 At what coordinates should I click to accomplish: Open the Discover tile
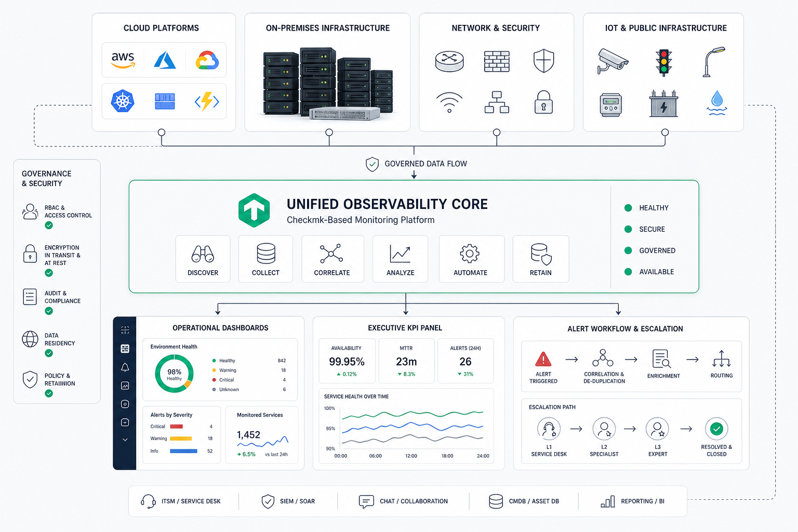coord(203,259)
